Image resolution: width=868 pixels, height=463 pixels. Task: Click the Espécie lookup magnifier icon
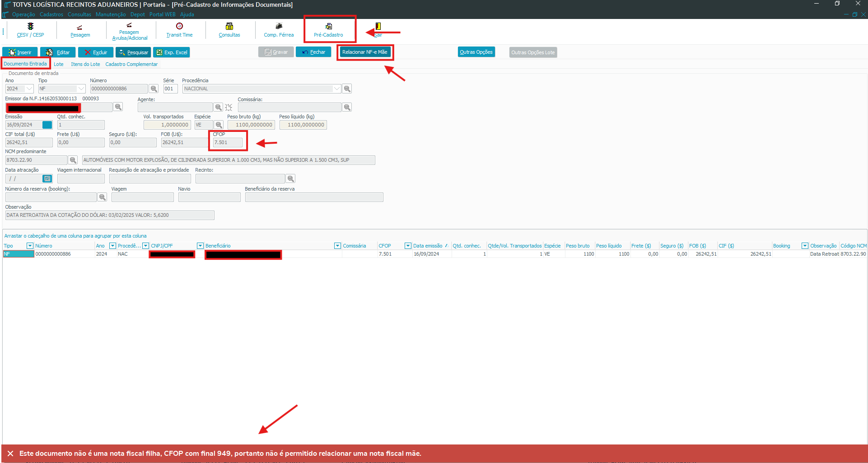[219, 125]
